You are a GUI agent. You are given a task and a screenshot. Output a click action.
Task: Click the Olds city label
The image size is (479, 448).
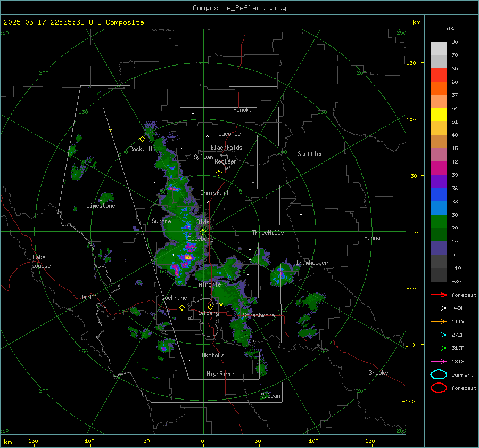click(x=203, y=222)
